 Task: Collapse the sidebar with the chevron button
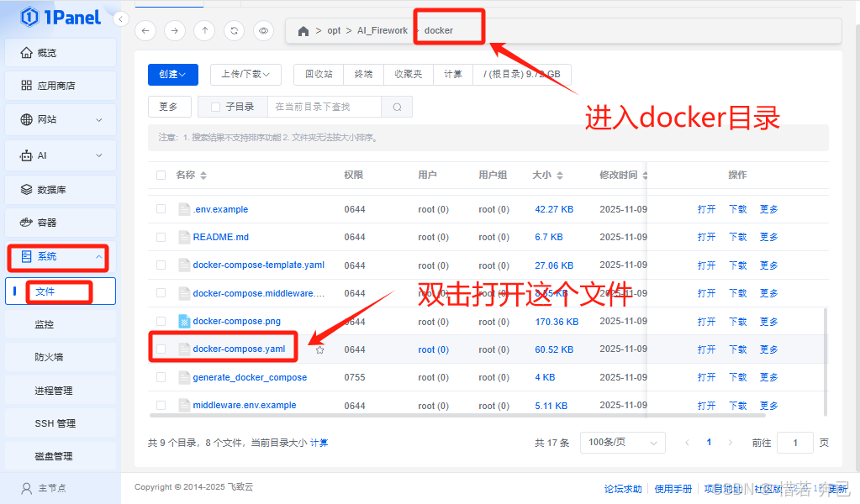click(x=121, y=19)
